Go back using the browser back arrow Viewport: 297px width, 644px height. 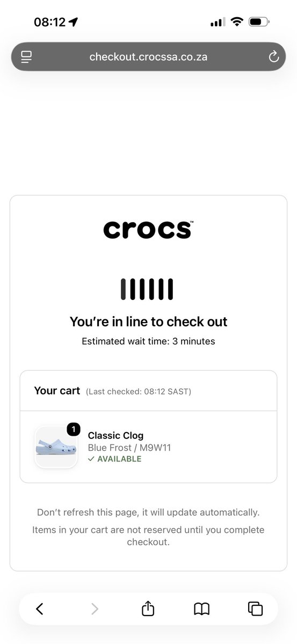(x=39, y=608)
